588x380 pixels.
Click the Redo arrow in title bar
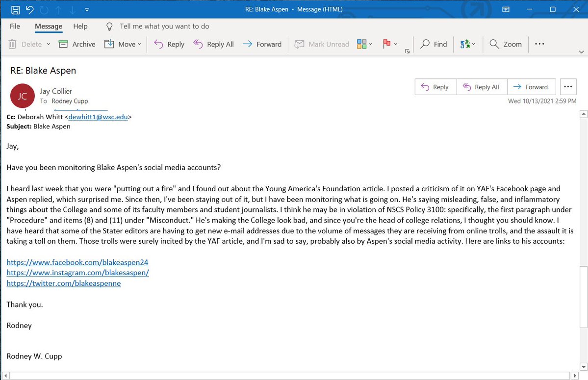44,10
